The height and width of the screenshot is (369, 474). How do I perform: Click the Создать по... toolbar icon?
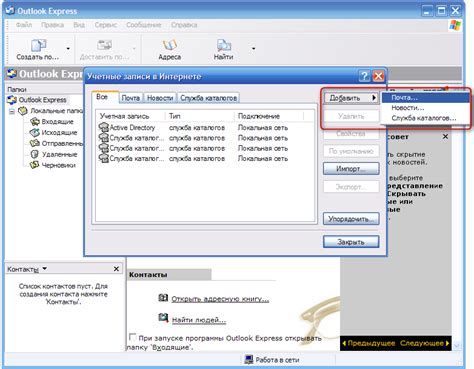point(38,46)
